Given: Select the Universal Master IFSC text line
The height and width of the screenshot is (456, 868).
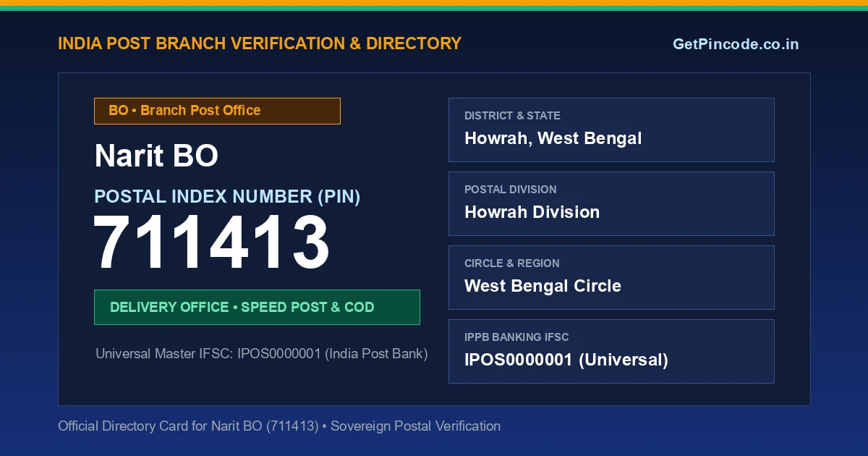Looking at the screenshot, I should pyautogui.click(x=262, y=354).
